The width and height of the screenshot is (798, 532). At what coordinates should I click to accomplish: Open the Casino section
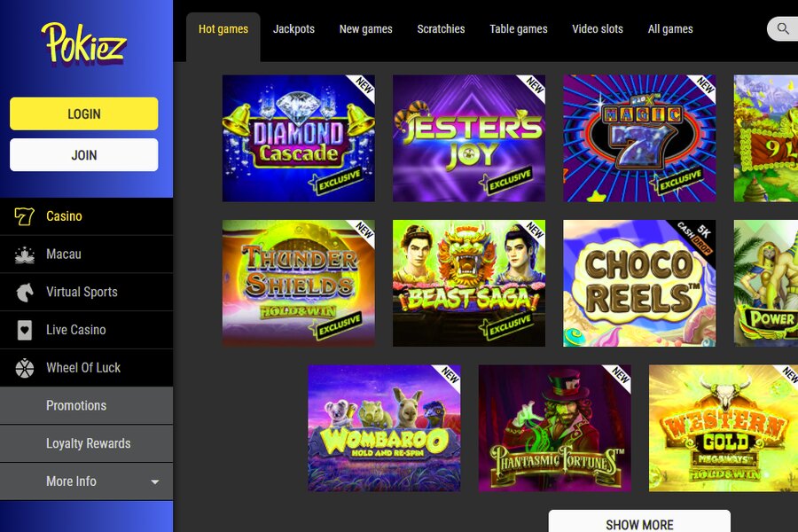point(87,216)
